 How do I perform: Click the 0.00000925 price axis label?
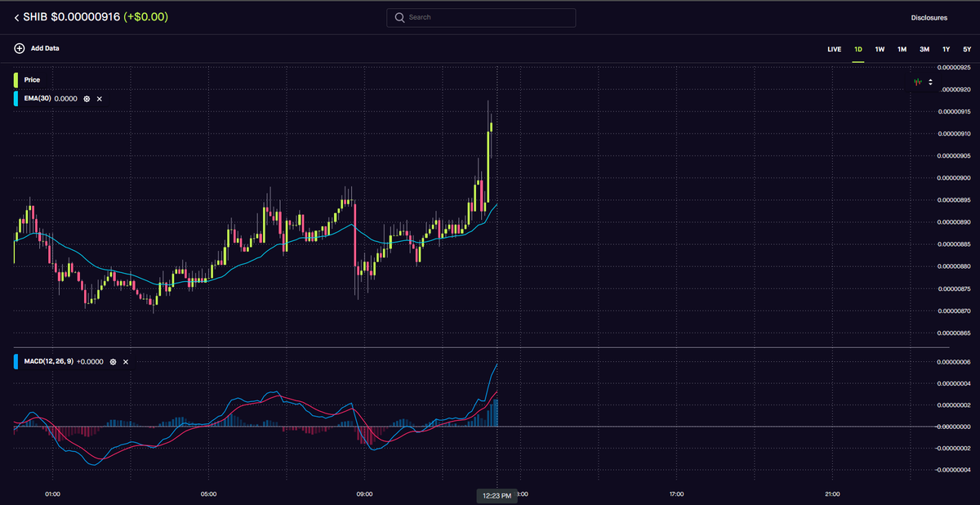(954, 67)
